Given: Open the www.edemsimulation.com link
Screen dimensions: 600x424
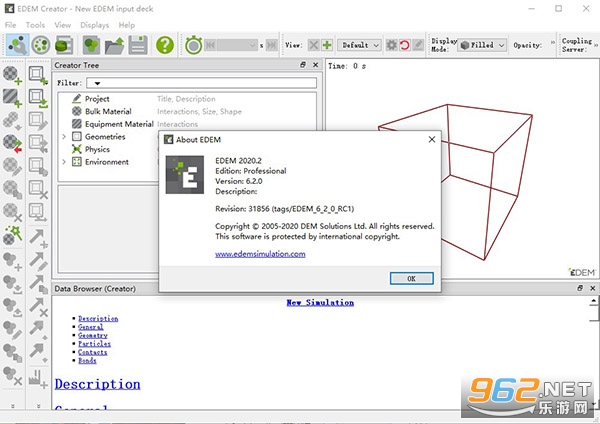Looking at the screenshot, I should click(260, 254).
